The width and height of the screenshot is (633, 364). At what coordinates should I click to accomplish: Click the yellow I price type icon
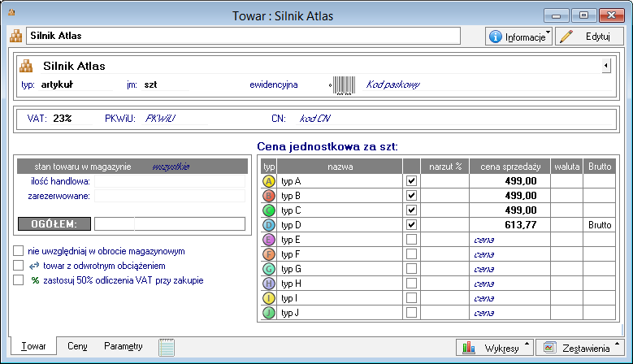pyautogui.click(x=268, y=298)
